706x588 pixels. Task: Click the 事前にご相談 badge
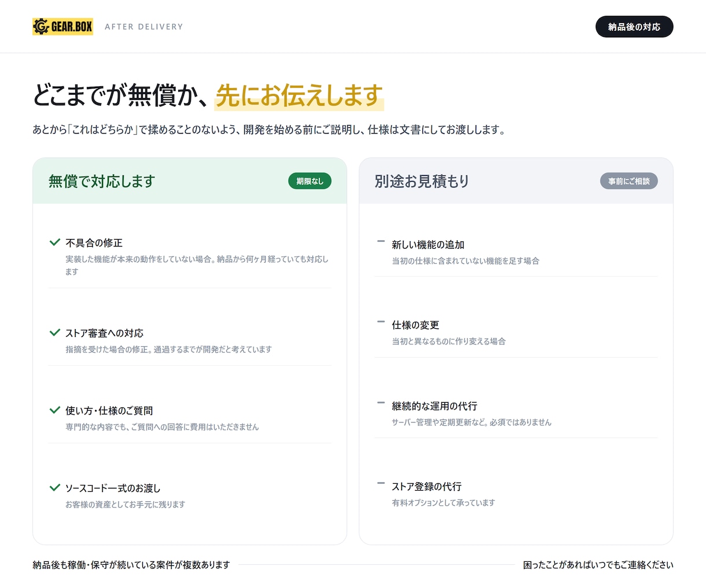628,181
